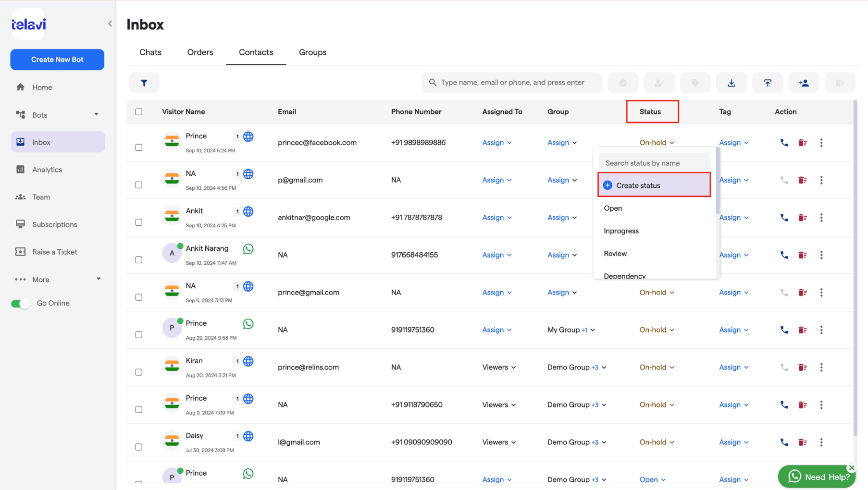Open the contacts filter funnel icon
The image size is (868, 490).
(144, 83)
